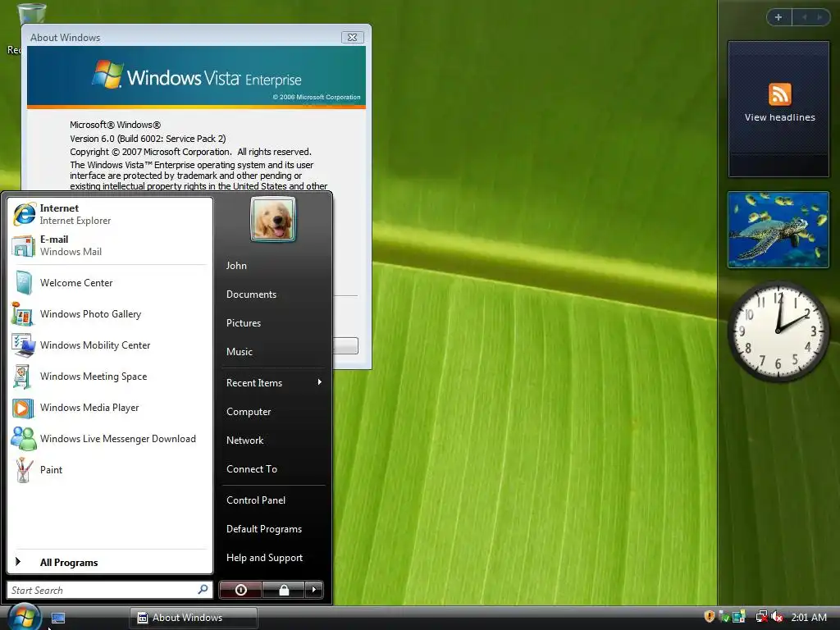Open the shutdown options arrow menu
The height and width of the screenshot is (630, 840).
coord(314,590)
